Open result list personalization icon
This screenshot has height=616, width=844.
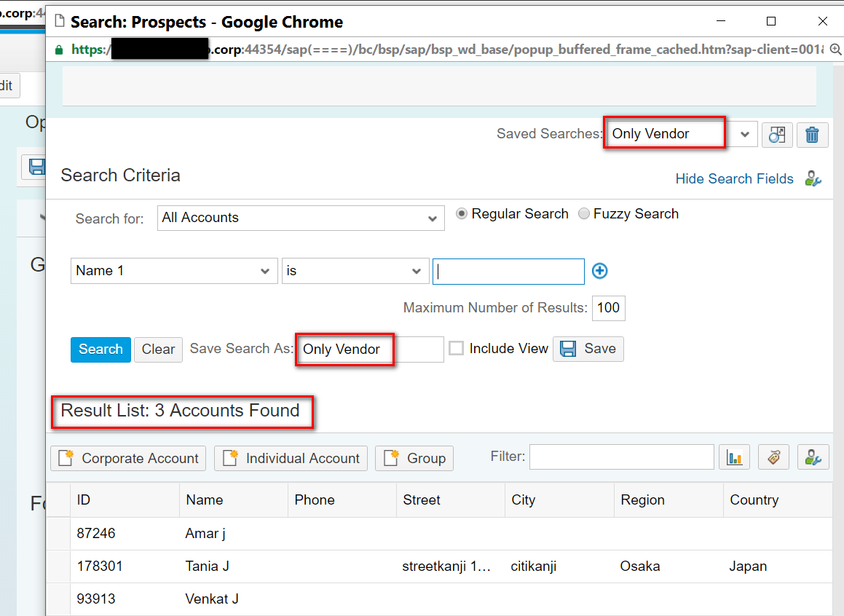[x=813, y=457]
